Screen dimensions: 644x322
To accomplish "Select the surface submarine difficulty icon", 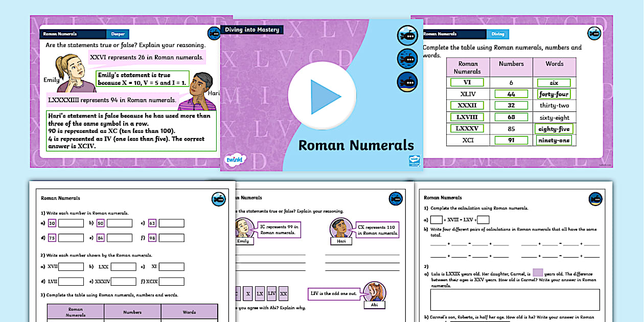I will (407, 36).
